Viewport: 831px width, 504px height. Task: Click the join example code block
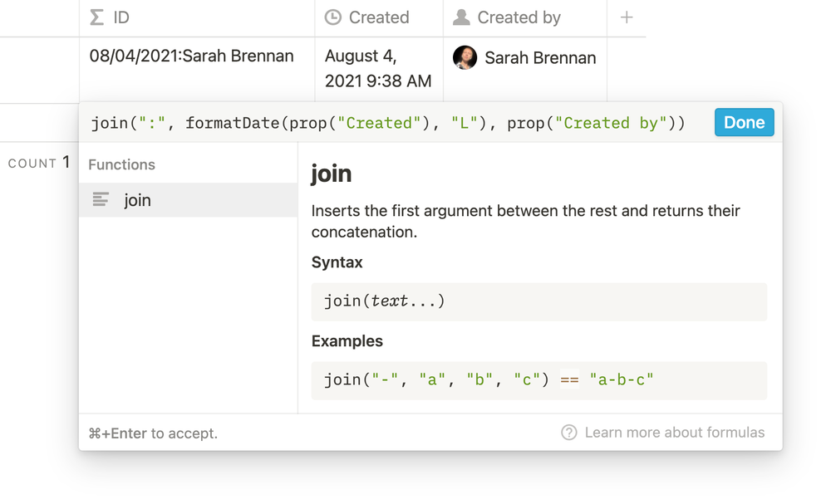click(x=538, y=380)
